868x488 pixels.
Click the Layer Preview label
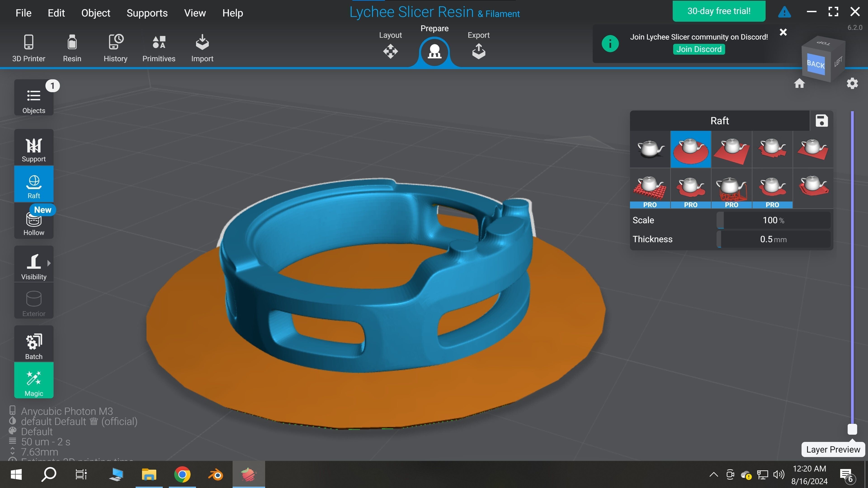point(833,449)
